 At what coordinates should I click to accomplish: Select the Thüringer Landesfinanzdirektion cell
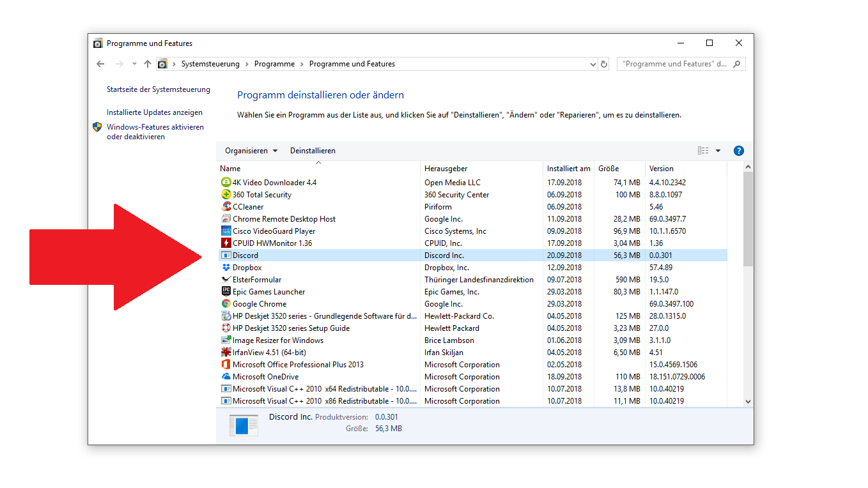coord(479,280)
